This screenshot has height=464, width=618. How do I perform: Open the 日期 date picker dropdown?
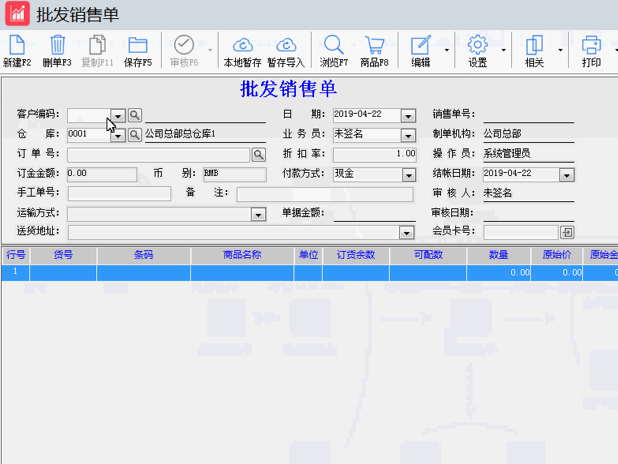(x=408, y=116)
